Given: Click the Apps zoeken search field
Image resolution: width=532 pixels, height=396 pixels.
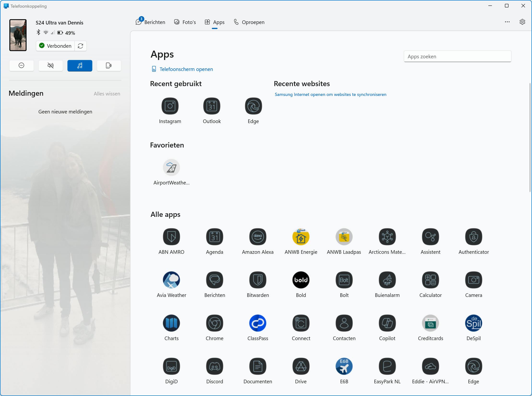Looking at the screenshot, I should pos(457,56).
